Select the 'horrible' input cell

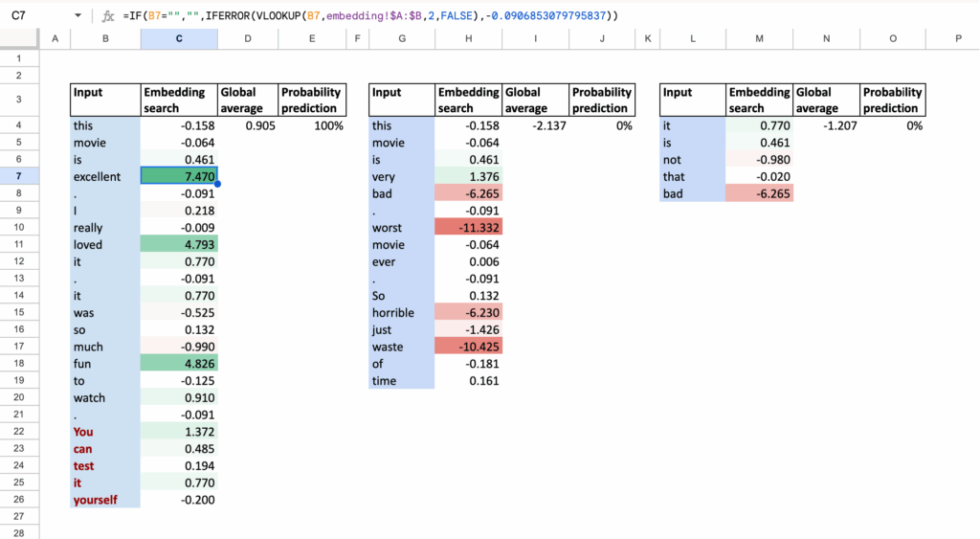tap(401, 313)
